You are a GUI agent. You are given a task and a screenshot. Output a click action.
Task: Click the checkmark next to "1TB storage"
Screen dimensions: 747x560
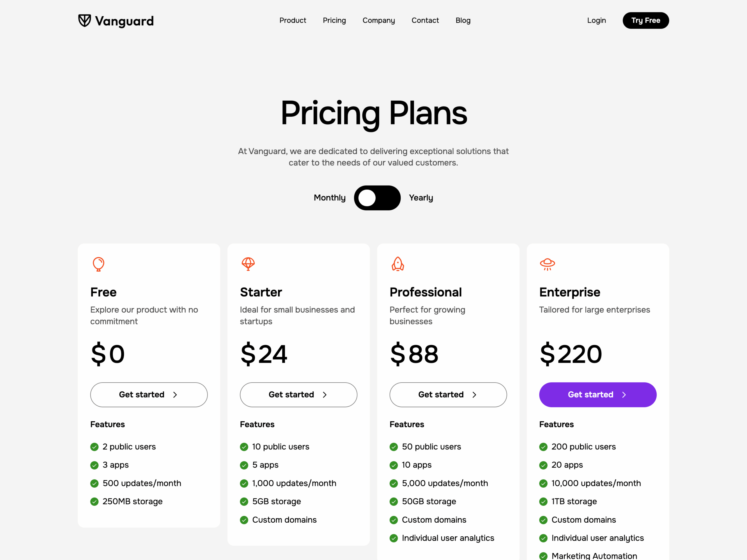(x=543, y=502)
